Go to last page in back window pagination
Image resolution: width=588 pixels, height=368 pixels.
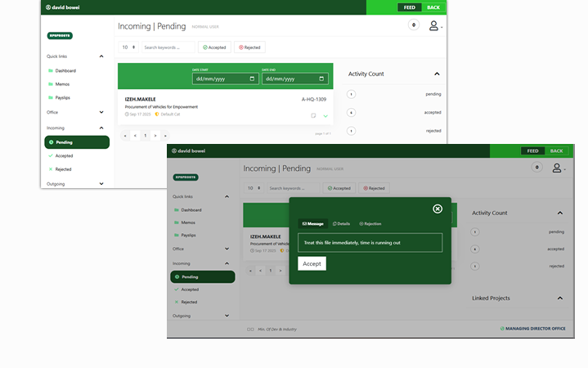pyautogui.click(x=165, y=136)
